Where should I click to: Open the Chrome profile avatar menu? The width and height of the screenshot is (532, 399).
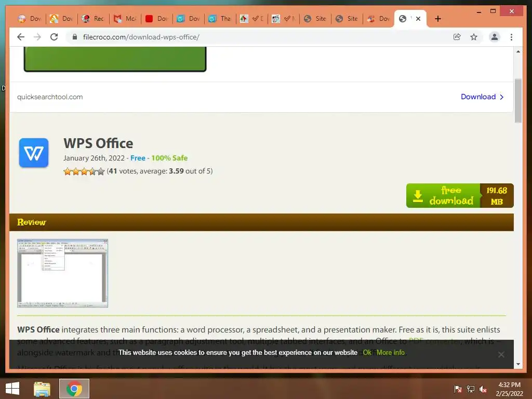[495, 37]
